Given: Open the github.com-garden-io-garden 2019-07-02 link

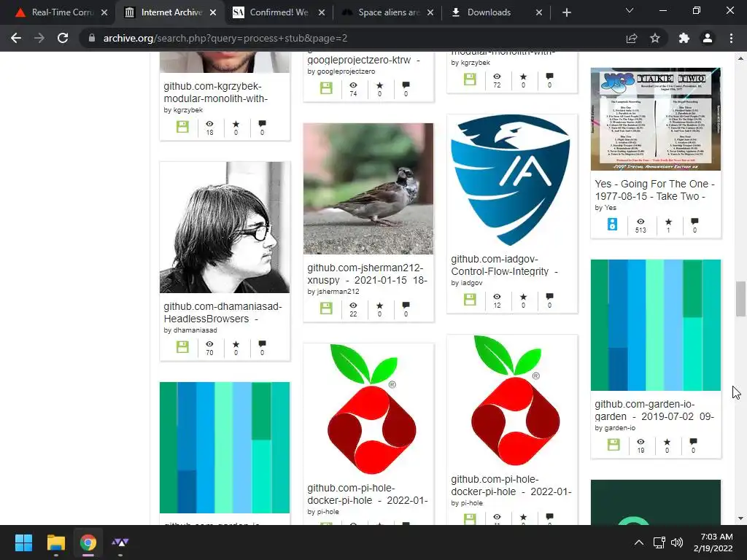Looking at the screenshot, I should pos(654,410).
